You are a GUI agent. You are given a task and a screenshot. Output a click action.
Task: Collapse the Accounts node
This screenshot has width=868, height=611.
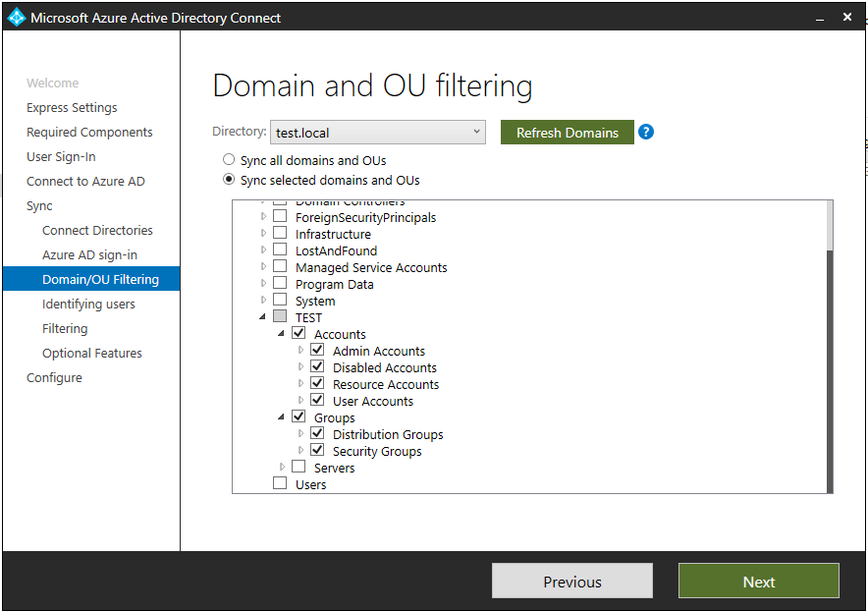(281, 334)
